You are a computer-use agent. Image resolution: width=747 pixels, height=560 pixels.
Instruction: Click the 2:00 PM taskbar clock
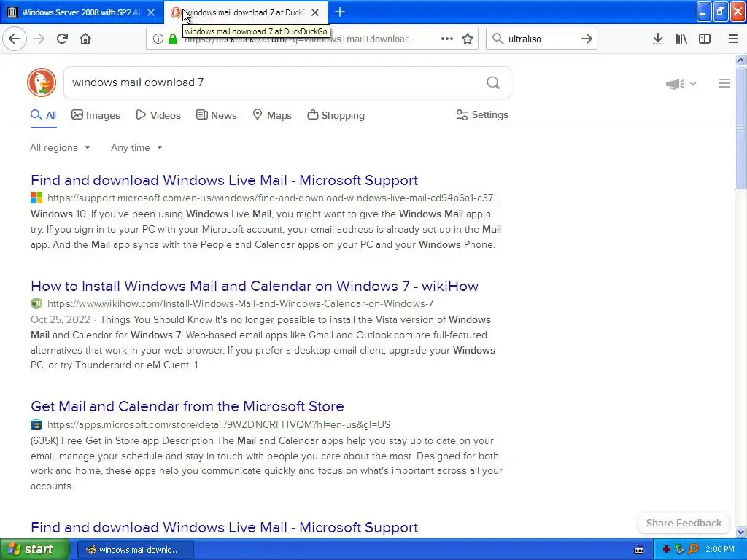coord(720,550)
